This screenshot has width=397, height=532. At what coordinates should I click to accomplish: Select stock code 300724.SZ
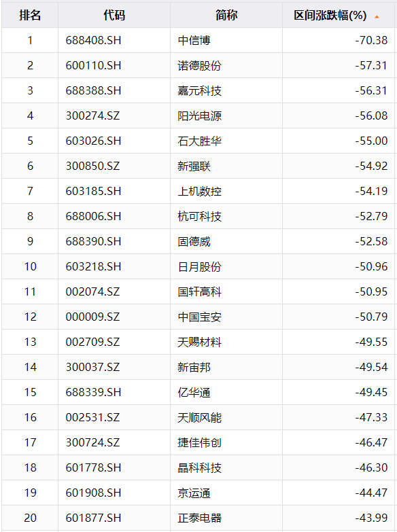pos(92,442)
